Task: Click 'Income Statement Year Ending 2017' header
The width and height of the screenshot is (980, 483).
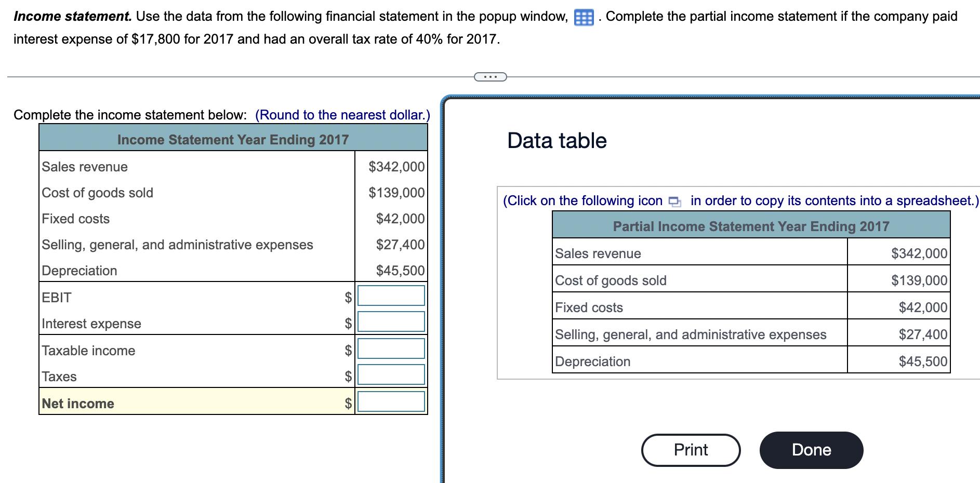Action: point(233,140)
